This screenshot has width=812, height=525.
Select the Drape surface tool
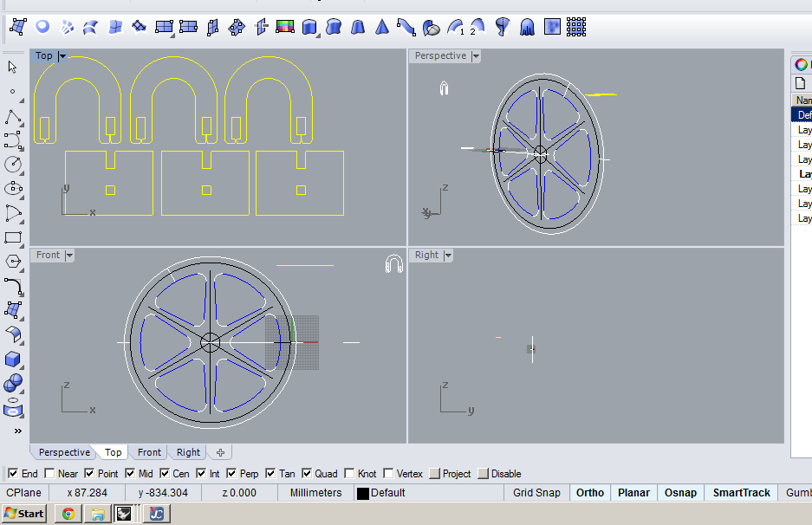527,27
